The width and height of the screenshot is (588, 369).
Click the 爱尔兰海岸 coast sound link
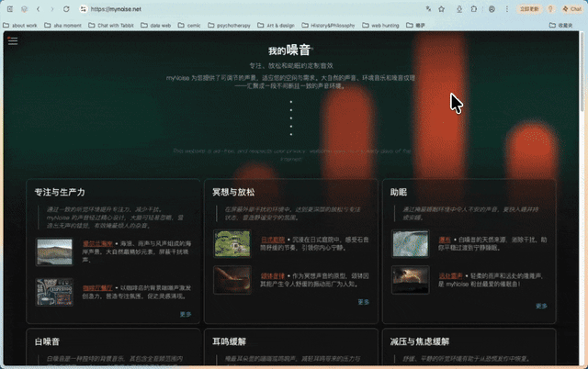97,243
